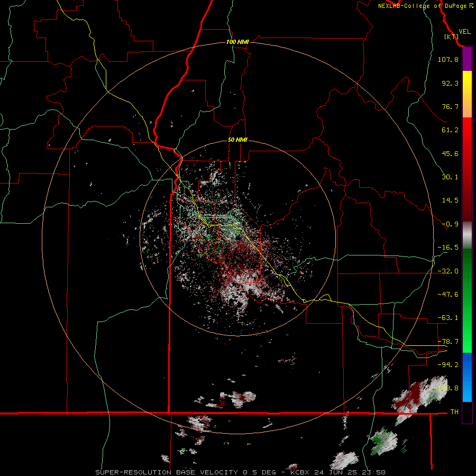Screen dimensions: 476x476
Task: Click the -47.6 scale value
Action: click(448, 295)
